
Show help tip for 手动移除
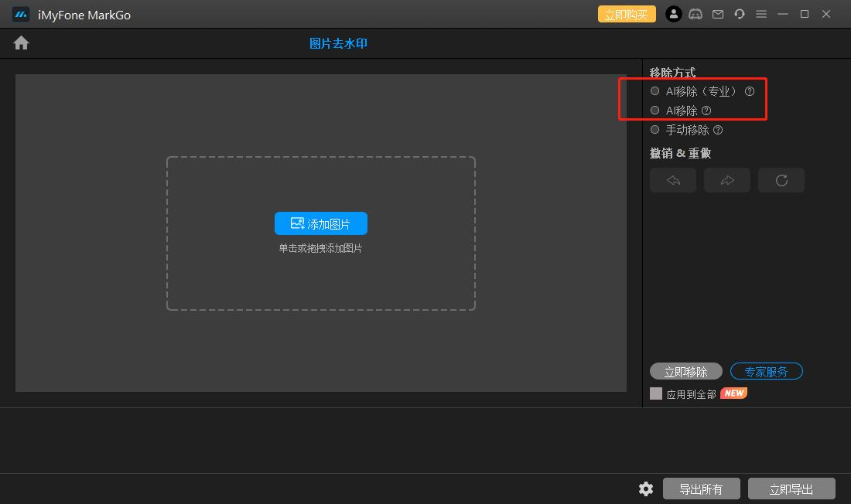coord(718,130)
